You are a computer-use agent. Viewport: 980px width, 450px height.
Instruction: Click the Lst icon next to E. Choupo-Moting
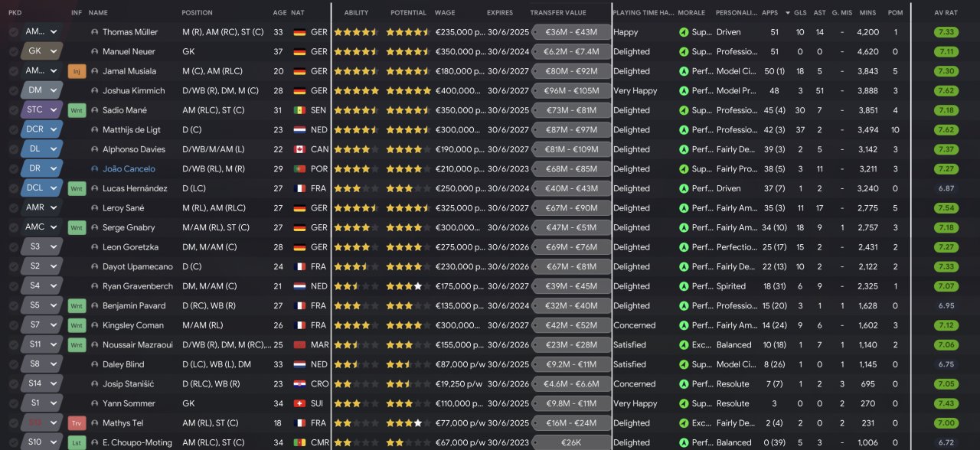(77, 443)
